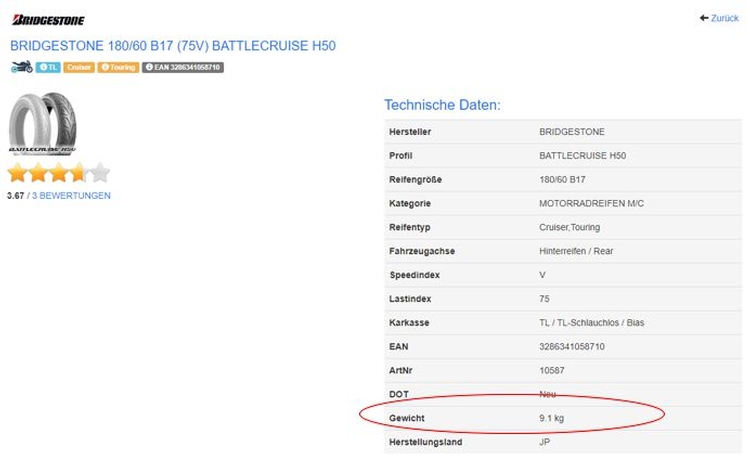Select the 180/60 B17 size value
Image resolution: width=750 pixels, height=461 pixels.
point(562,180)
